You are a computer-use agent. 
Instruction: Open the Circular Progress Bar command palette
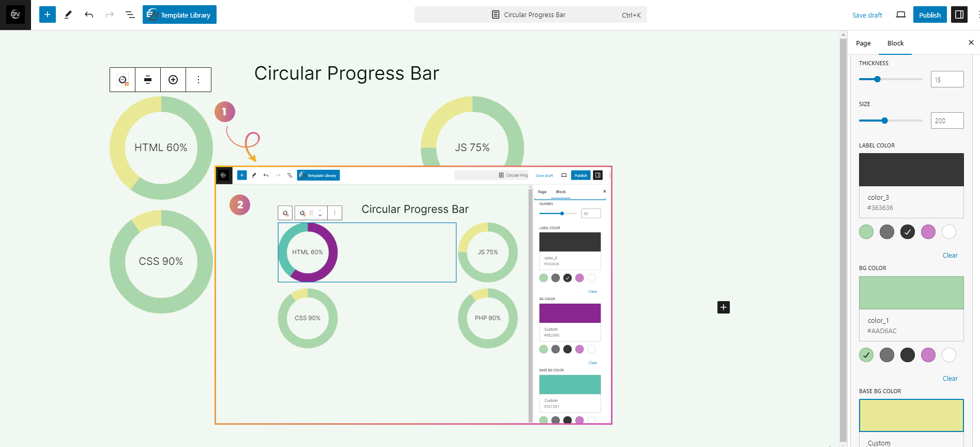point(531,14)
